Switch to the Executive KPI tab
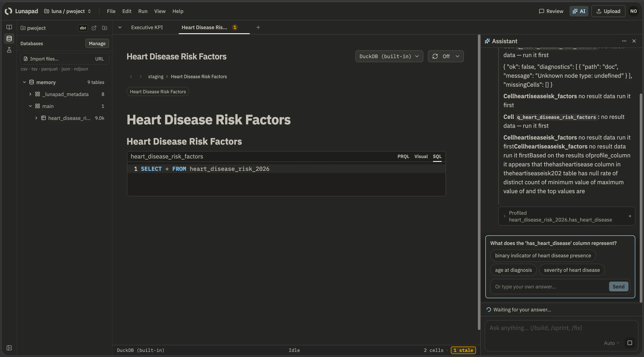This screenshot has height=357, width=644. (147, 27)
